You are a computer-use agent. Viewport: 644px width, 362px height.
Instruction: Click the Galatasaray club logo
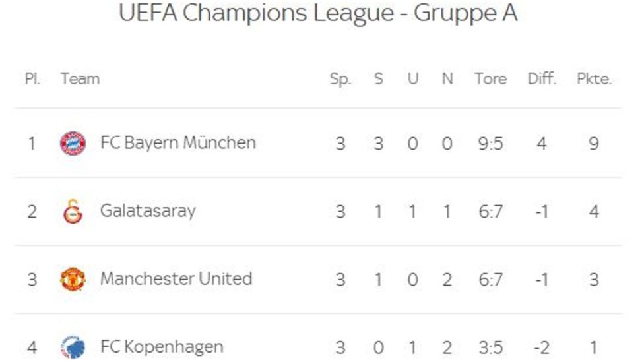(x=73, y=211)
